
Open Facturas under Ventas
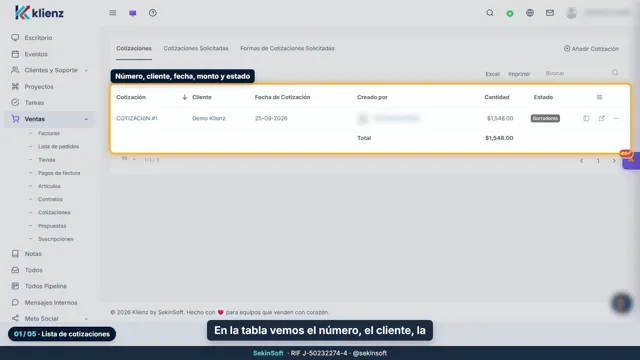49,133
